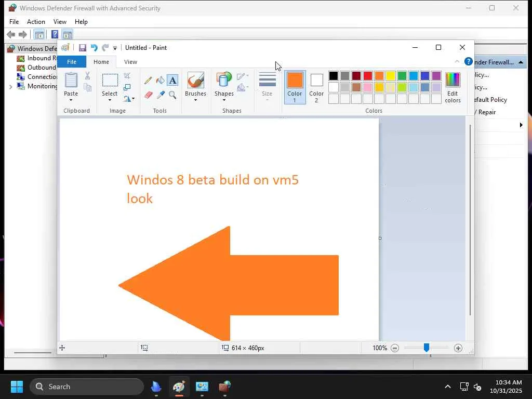
Task: Click the Cut scissors icon
Action: [x=87, y=76]
